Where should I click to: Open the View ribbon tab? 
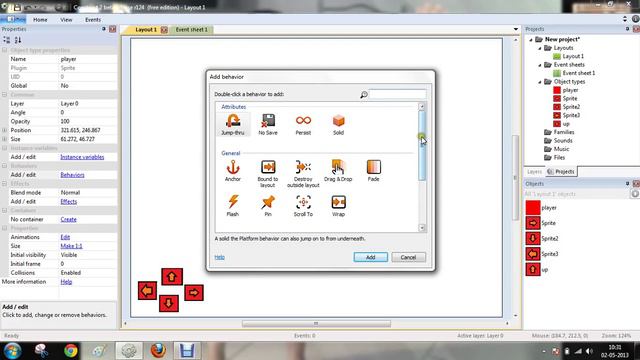pyautogui.click(x=66, y=20)
